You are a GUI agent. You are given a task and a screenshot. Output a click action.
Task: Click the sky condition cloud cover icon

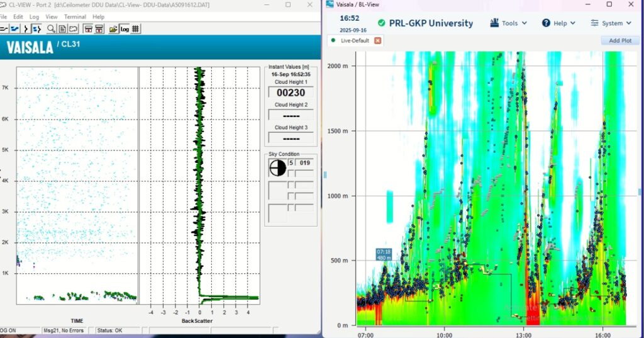pyautogui.click(x=277, y=167)
